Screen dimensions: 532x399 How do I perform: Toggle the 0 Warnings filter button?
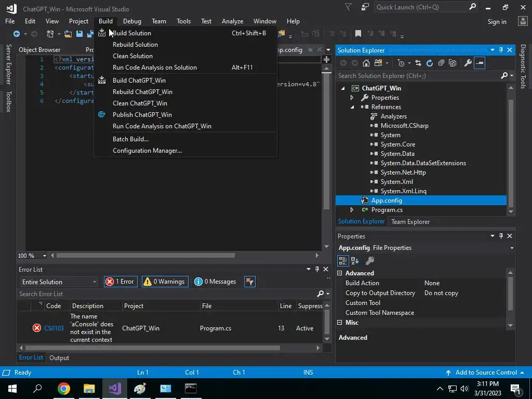(x=165, y=282)
